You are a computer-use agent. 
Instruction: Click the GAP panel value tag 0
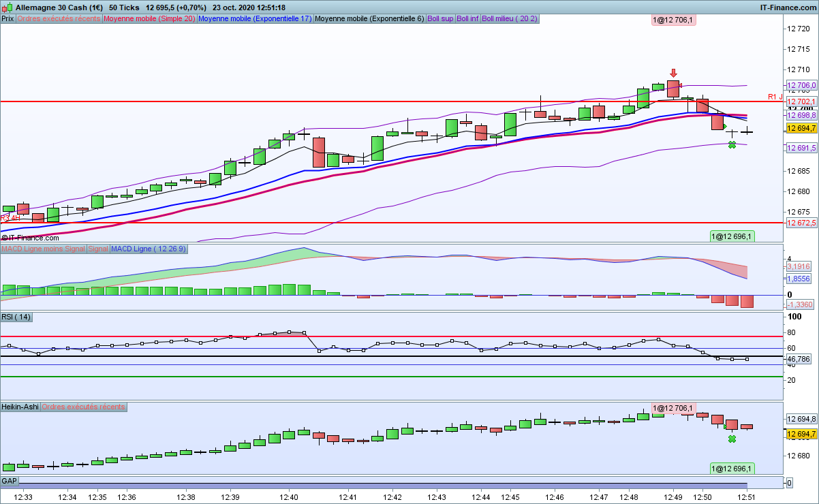tap(790, 483)
